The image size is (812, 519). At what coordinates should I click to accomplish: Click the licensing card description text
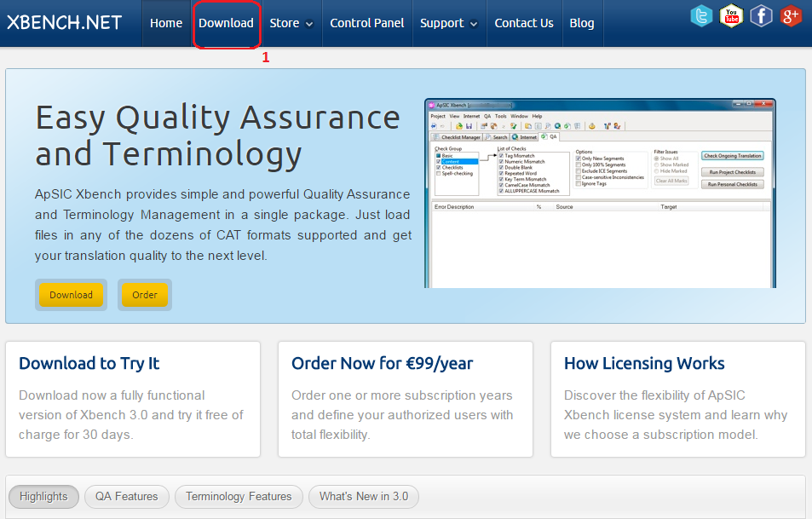(x=676, y=415)
